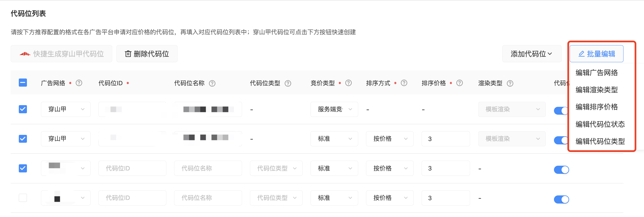Click help icon beside 渲染类型 header
Screen dimensions: 644x217
click(510, 83)
